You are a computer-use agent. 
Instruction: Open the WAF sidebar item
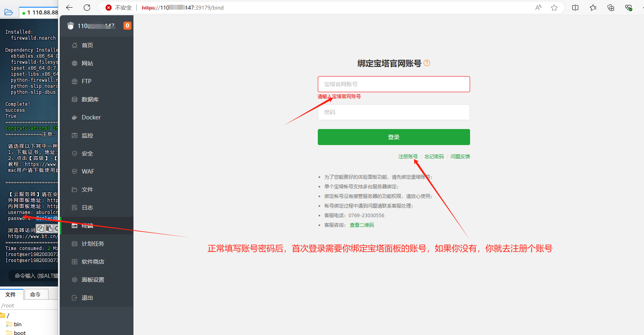88,172
